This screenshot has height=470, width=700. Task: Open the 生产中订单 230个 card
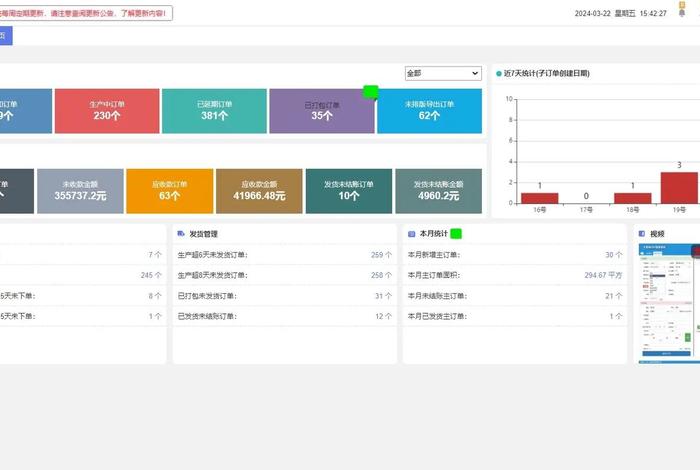(x=107, y=111)
